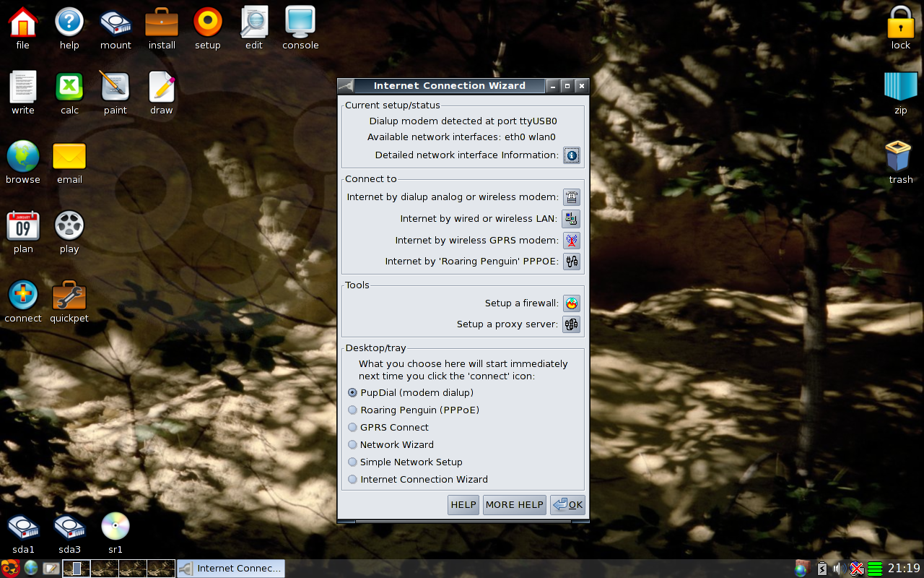Click the OK button in wizard

(x=567, y=504)
